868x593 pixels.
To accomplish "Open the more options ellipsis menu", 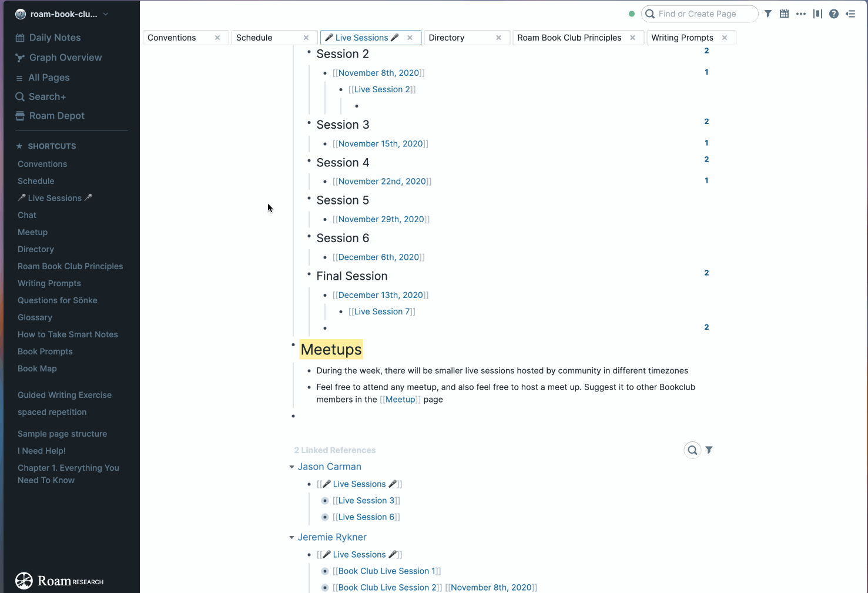I will click(801, 14).
